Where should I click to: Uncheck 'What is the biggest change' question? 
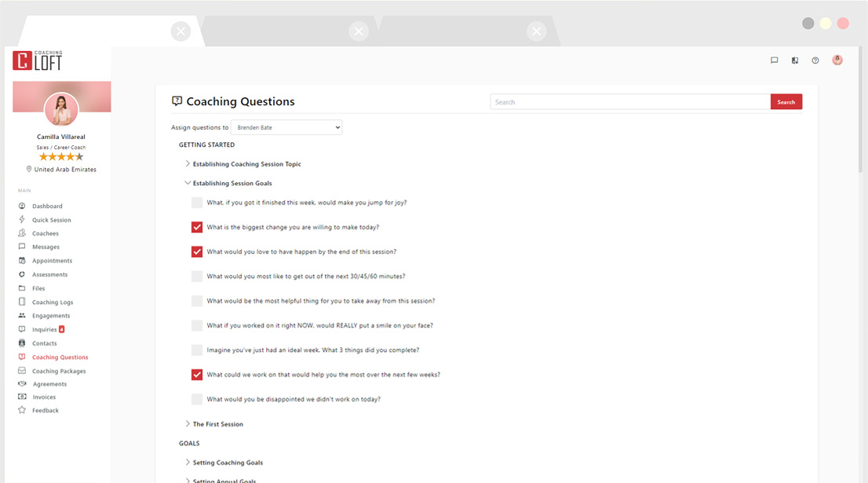[197, 228]
